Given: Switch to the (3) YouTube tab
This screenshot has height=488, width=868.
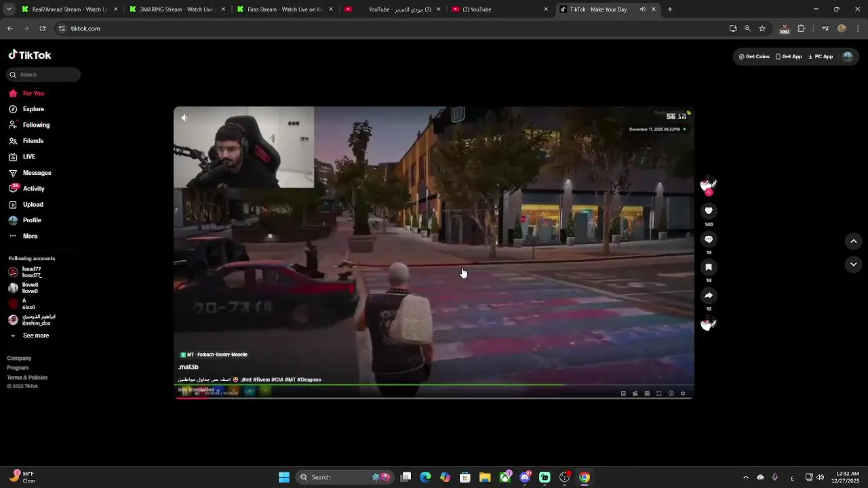Looking at the screenshot, I should (x=499, y=9).
